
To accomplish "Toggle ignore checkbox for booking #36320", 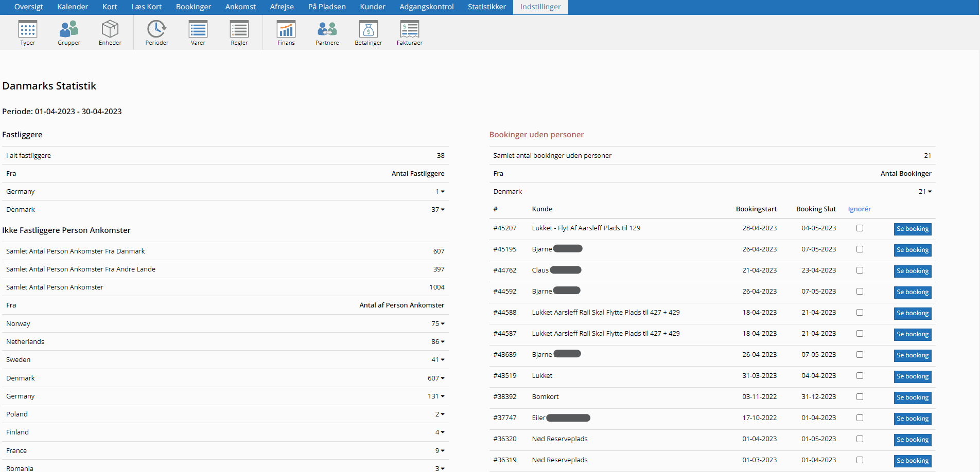I will coord(860,439).
